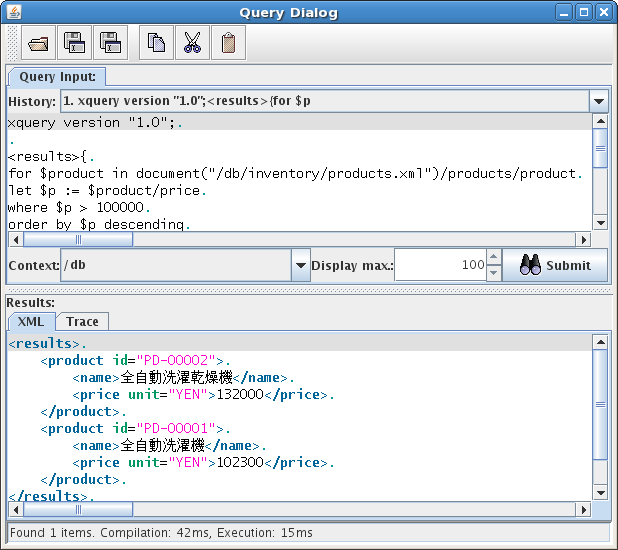Click the query editor's vertical scroll down arrow
Viewport: 618px width, 550px height.
pos(600,223)
